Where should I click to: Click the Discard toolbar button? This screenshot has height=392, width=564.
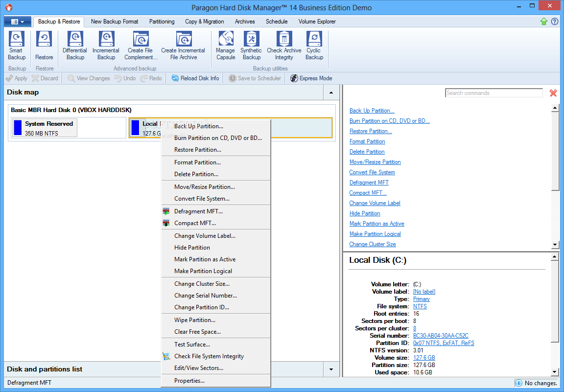[45, 78]
